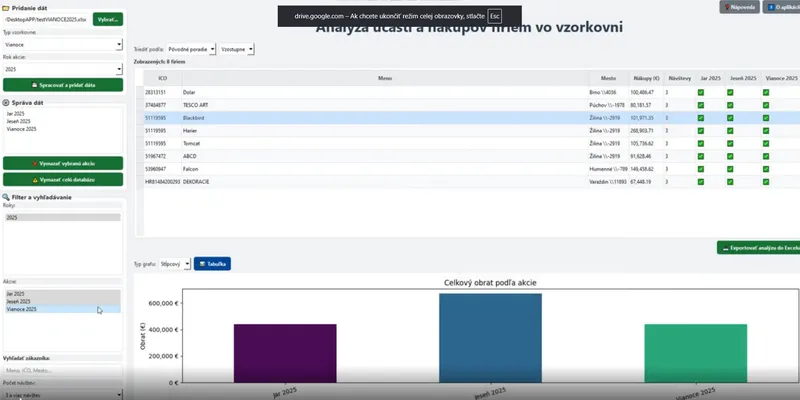Image resolution: width=800 pixels, height=400 pixels.
Task: Click the Vybrať... file chooser button
Action: pyautogui.click(x=108, y=19)
